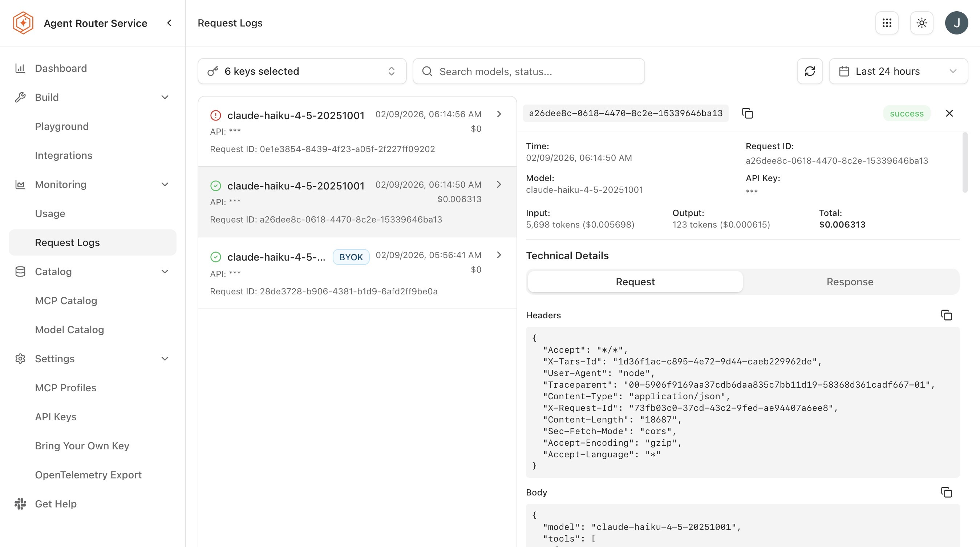
Task: Click Request ID 28de3728-b906-4381-b1d9-6afd2ff9be0a text
Action: coord(324,291)
